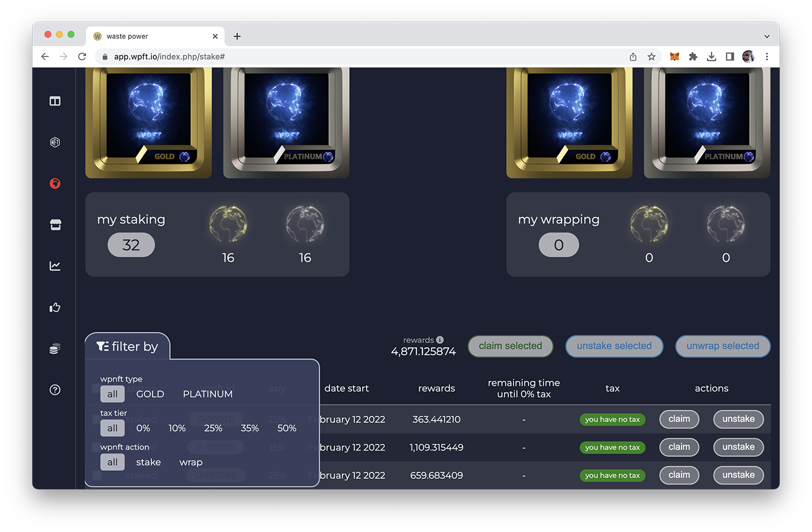Filter tax tier by 0%
Image resolution: width=812 pixels, height=532 pixels.
click(143, 428)
